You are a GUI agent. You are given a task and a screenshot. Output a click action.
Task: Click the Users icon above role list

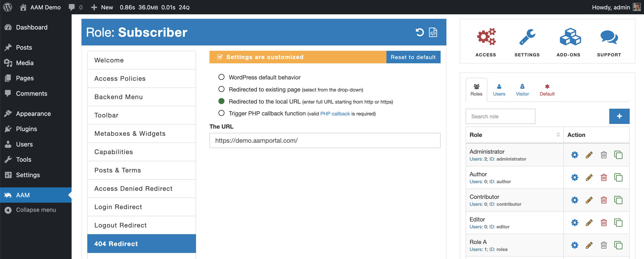click(499, 89)
